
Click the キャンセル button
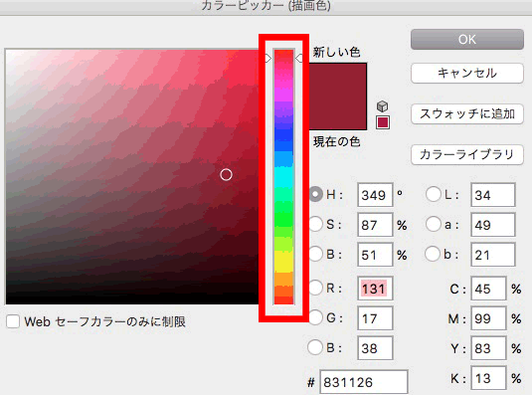click(467, 73)
